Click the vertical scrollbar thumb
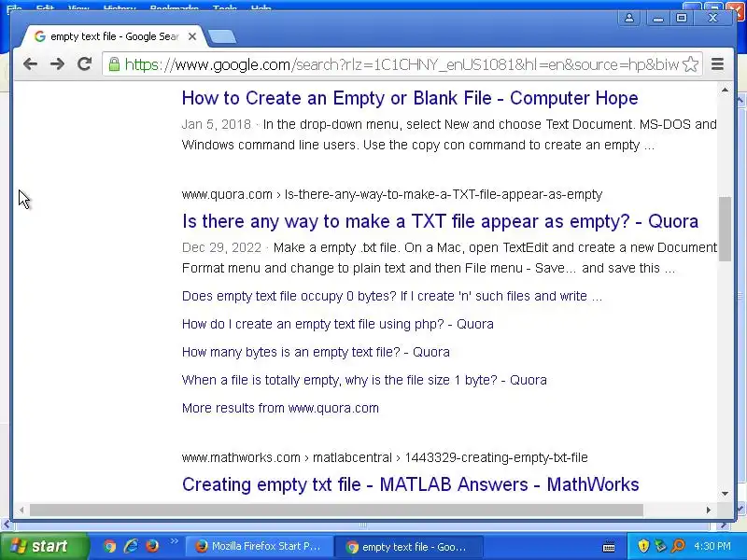This screenshot has height=560, width=747. pyautogui.click(x=725, y=229)
